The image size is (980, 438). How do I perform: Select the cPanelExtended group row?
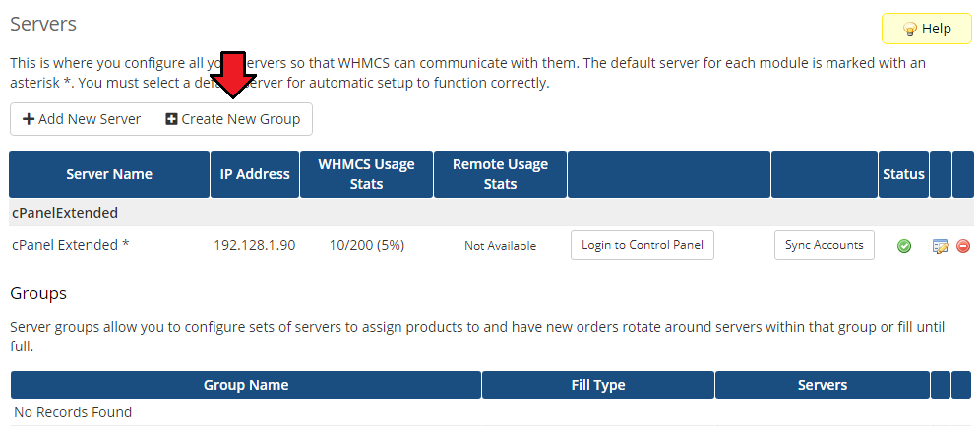(491, 213)
